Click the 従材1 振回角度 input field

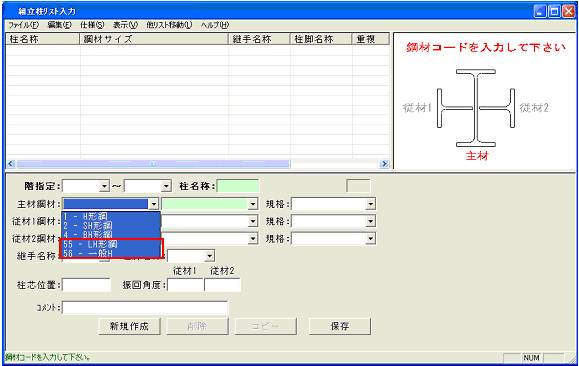pos(185,285)
